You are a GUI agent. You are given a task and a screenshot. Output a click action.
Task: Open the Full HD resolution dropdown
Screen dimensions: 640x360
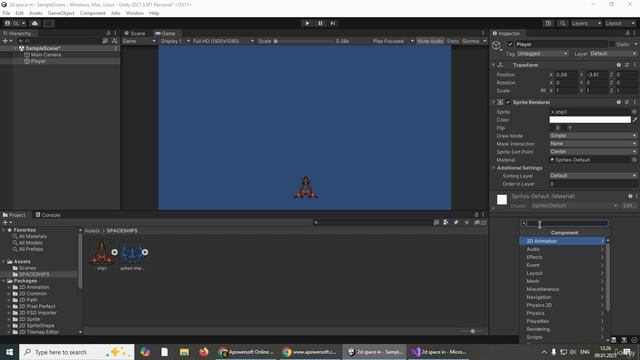tap(223, 41)
